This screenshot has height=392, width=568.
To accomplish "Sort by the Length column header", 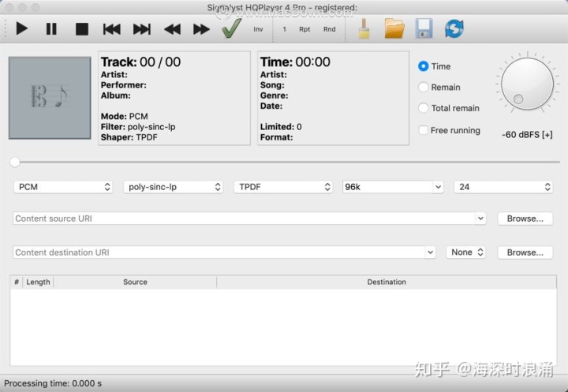I will coord(38,282).
